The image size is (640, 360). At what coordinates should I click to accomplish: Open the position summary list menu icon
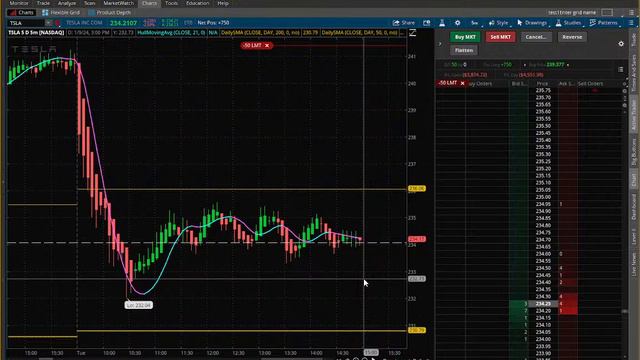(620, 70)
